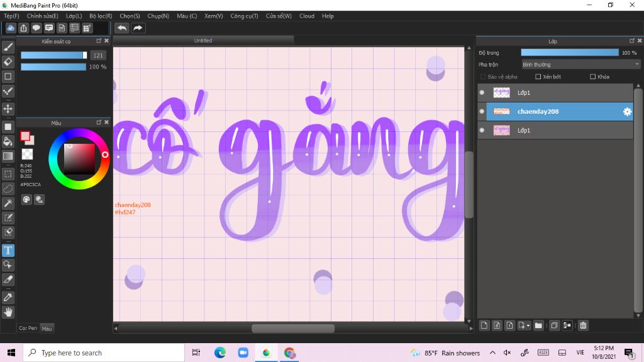Select the Select Pen tool
This screenshot has width=644, height=362.
[8, 217]
